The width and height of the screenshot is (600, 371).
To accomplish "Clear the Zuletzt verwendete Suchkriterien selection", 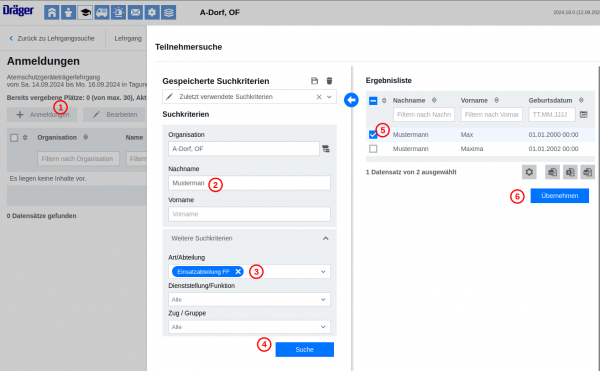I will [x=319, y=97].
